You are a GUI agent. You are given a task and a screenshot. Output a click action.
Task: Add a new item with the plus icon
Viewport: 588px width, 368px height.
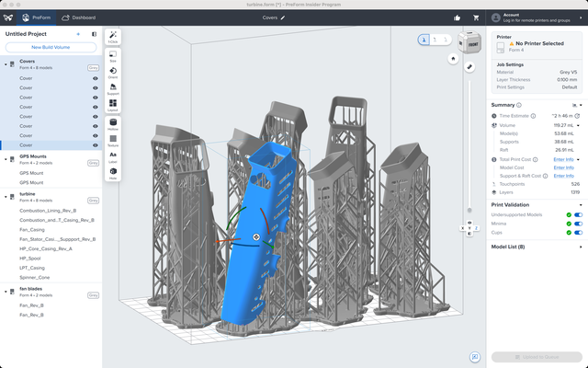pos(78,34)
